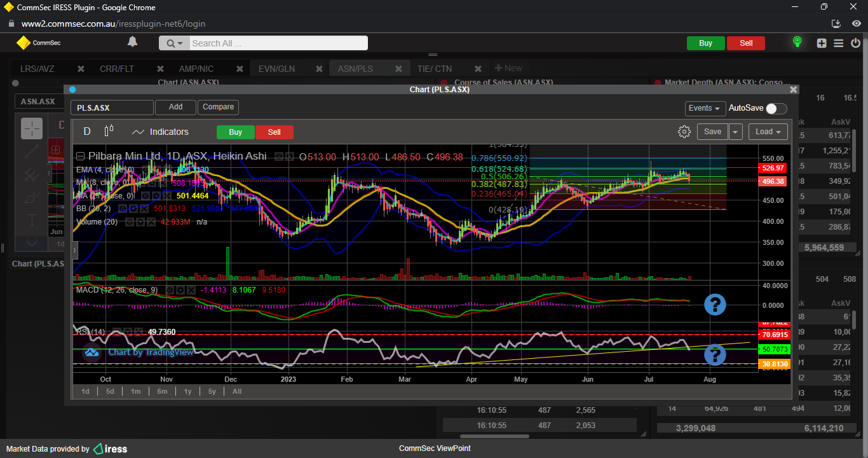Image resolution: width=868 pixels, height=458 pixels.
Task: Open settings gear for the 501.4464 MA indicator
Action: pyautogui.click(x=156, y=196)
